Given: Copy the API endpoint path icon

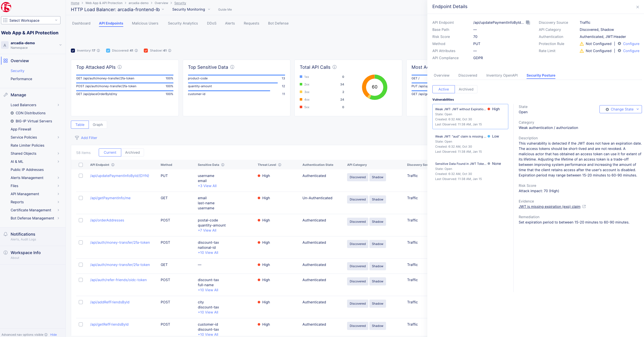Looking at the screenshot, I should (528, 23).
